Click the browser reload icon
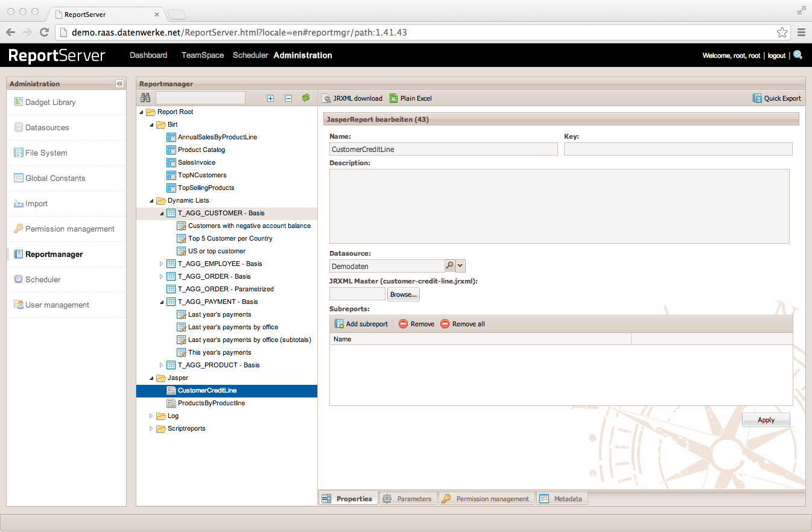This screenshot has width=812, height=532. click(x=44, y=32)
